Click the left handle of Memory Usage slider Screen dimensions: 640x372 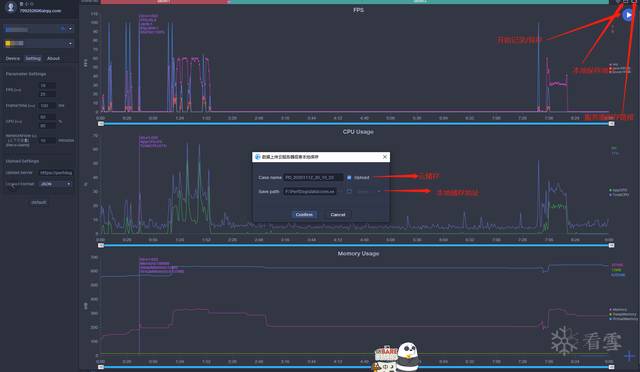[x=101, y=367]
